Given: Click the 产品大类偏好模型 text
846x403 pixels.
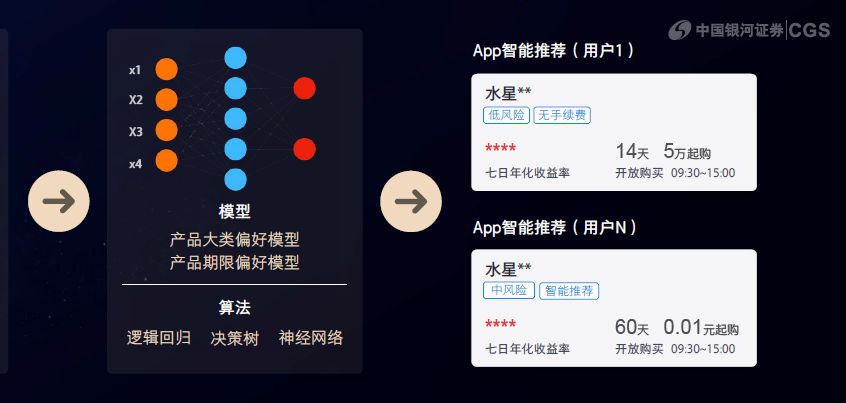Looking at the screenshot, I should [x=235, y=240].
